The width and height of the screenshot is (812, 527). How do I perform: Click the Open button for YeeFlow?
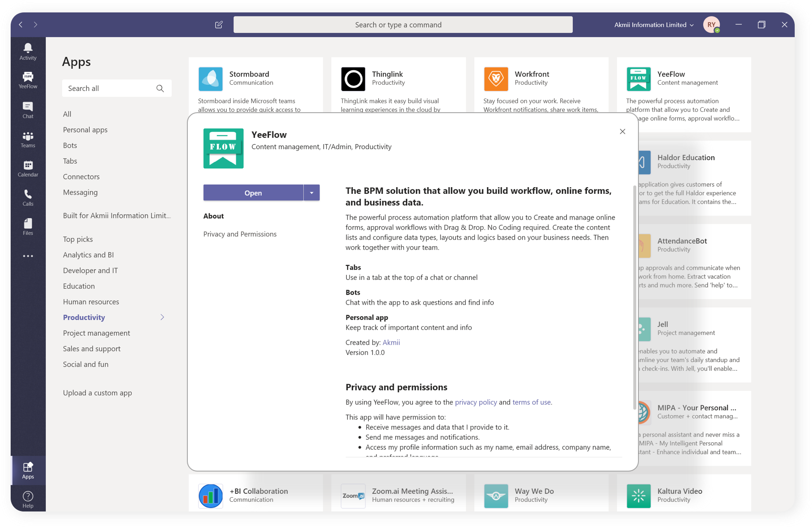(253, 193)
